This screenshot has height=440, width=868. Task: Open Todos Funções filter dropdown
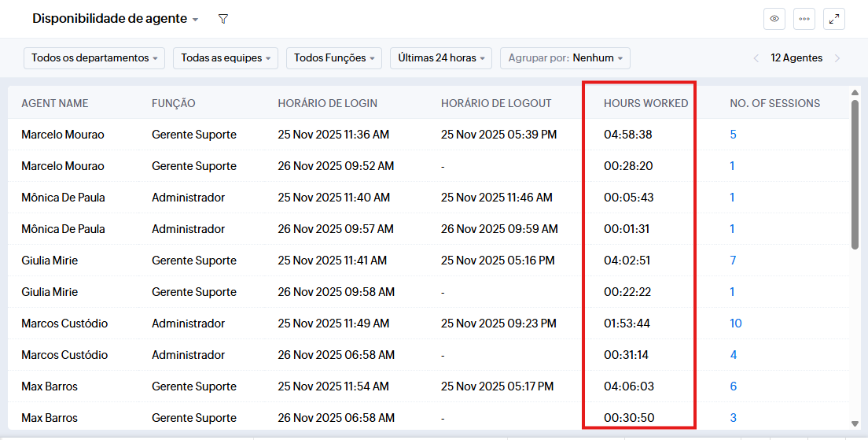point(334,58)
